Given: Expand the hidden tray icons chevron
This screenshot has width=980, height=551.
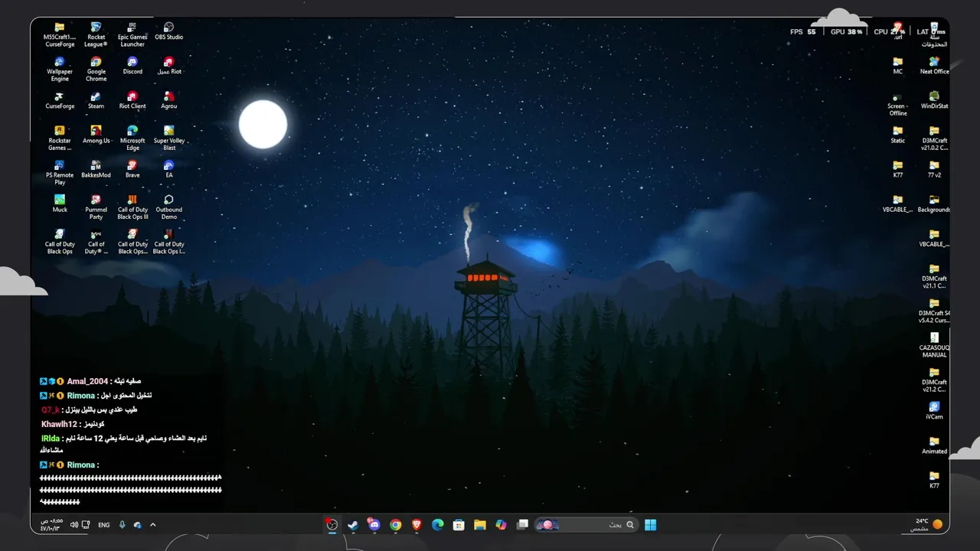Looking at the screenshot, I should pos(152,525).
